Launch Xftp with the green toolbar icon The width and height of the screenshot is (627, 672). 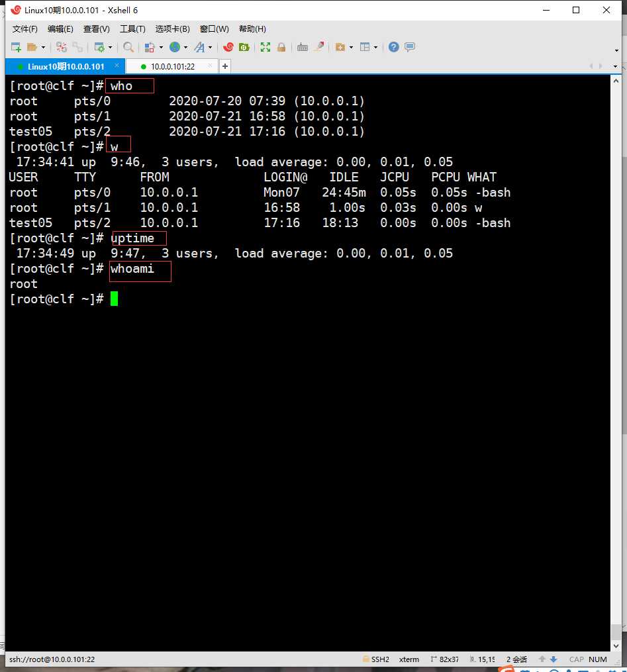pyautogui.click(x=244, y=47)
